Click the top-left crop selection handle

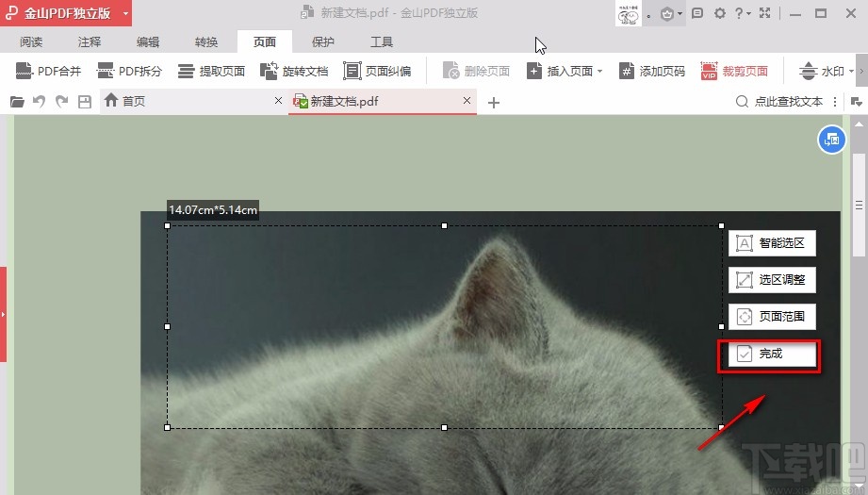pos(168,226)
